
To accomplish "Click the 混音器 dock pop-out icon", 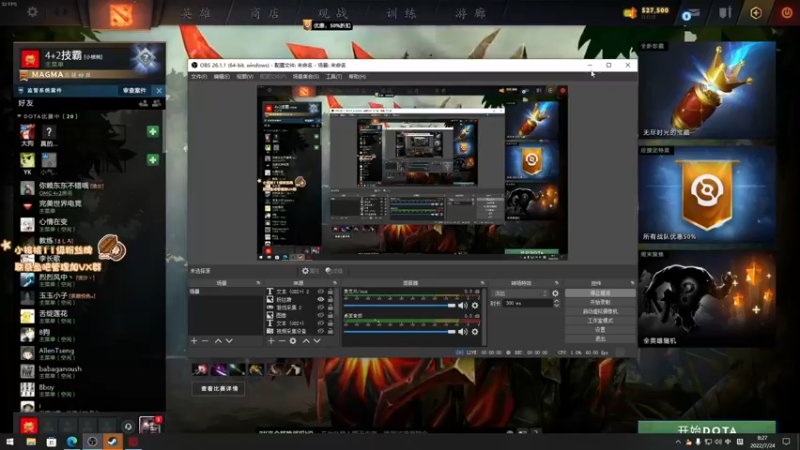I will point(482,283).
